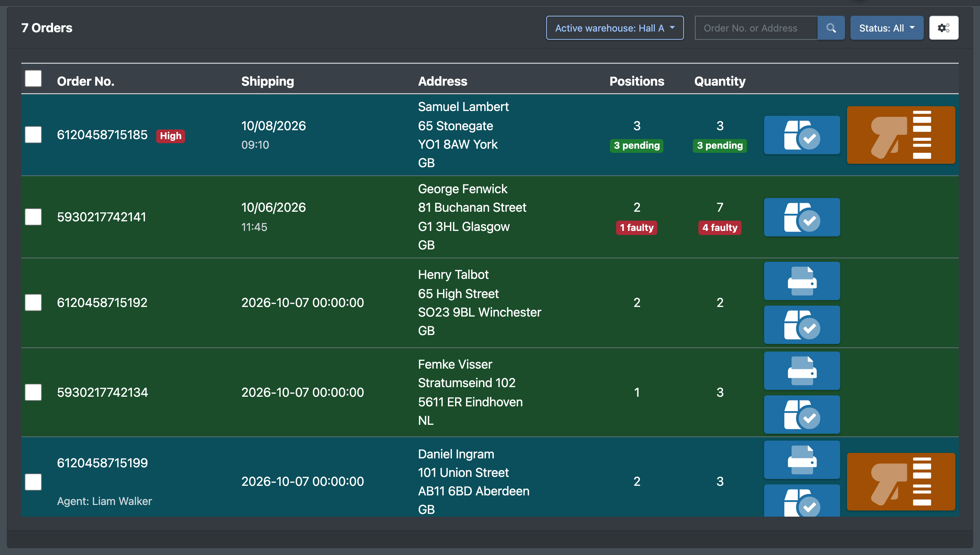The height and width of the screenshot is (555, 980).
Task: Click the 7 Orders heading
Action: (47, 28)
